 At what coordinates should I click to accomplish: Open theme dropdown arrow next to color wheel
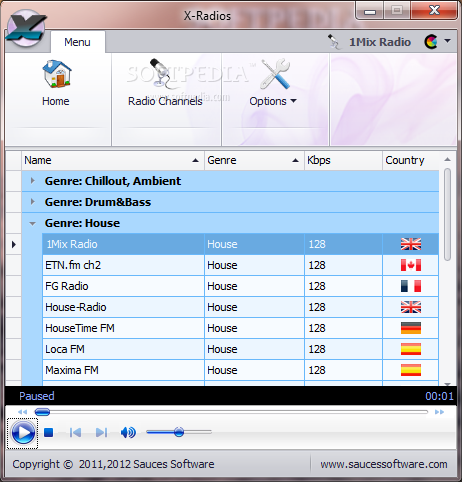[x=448, y=41]
